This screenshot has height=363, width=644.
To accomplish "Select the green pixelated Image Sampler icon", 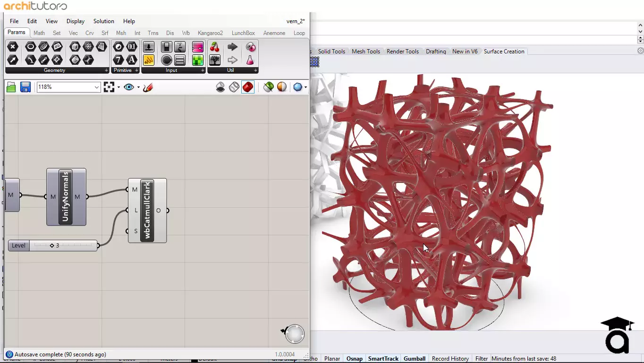I will [x=197, y=60].
